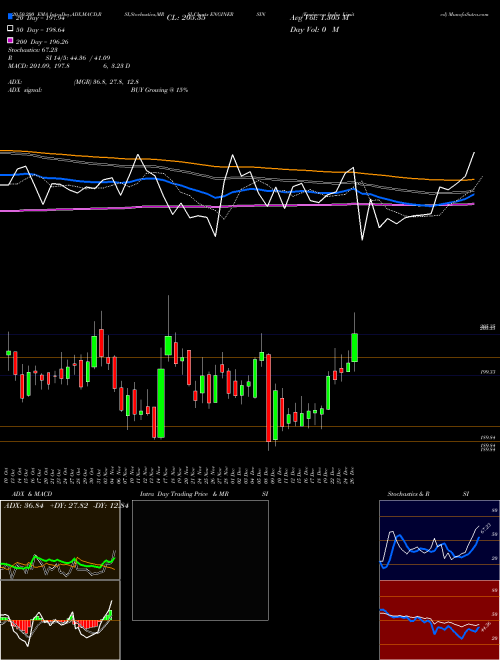Click the large red candle after 08 Dec
500x660 pixels.
click(269, 398)
